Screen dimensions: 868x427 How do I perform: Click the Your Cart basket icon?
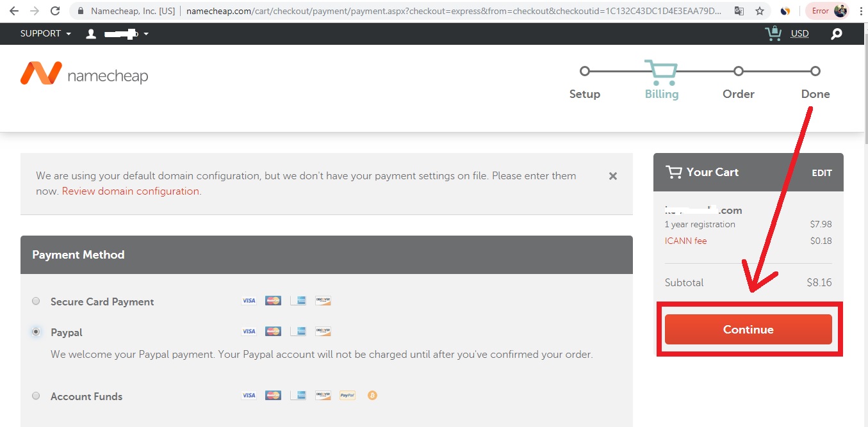tap(673, 172)
